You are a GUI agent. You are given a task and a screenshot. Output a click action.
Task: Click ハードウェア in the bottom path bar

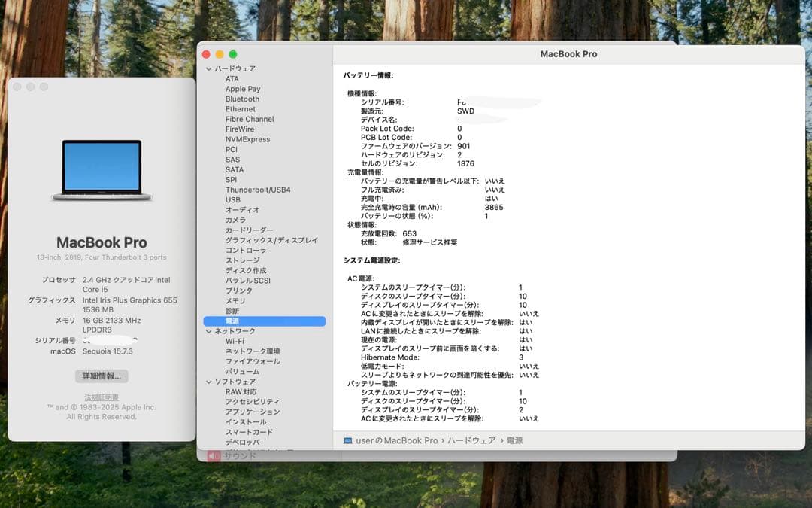click(x=471, y=440)
